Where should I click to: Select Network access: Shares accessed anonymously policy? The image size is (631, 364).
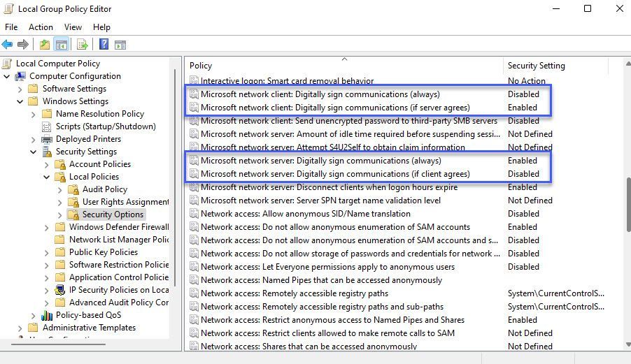[x=309, y=346]
